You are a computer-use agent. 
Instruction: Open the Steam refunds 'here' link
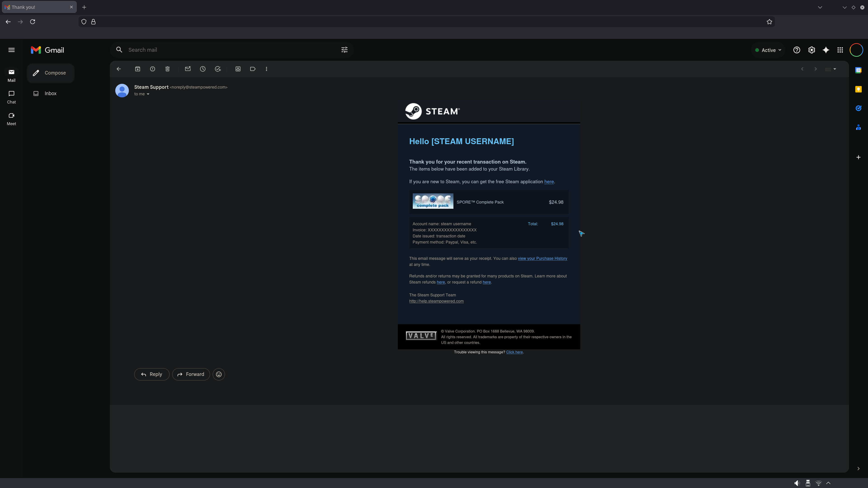[x=441, y=282]
